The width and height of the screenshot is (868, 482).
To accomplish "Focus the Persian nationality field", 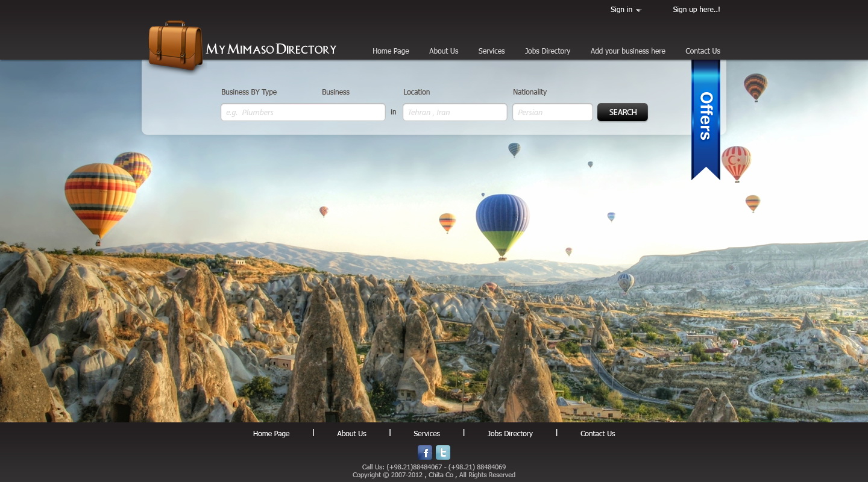I will [553, 112].
